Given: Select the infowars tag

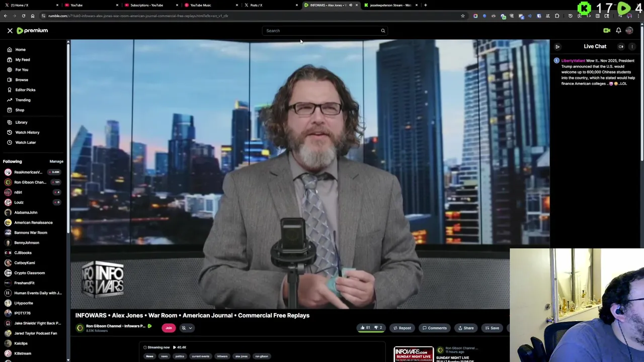Looking at the screenshot, I should [x=222, y=356].
